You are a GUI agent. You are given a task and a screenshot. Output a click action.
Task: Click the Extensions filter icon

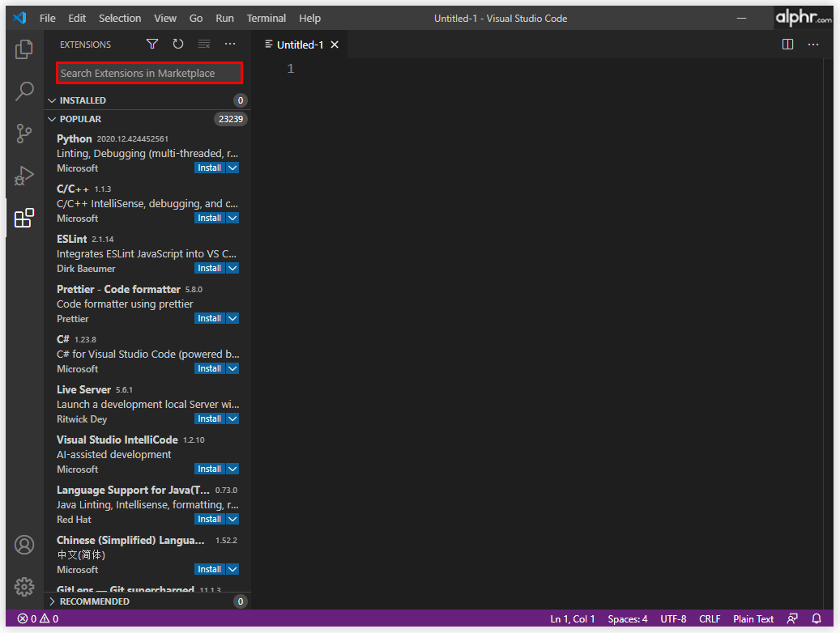[151, 44]
